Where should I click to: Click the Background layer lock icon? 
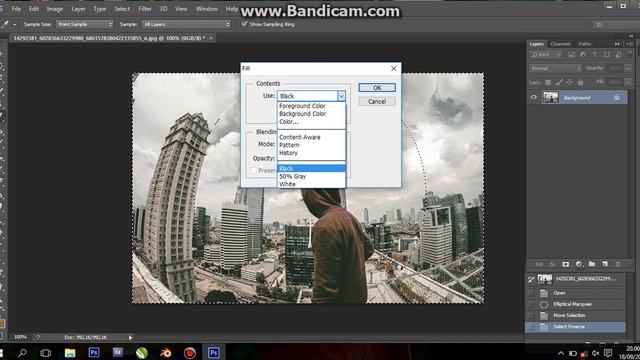pyautogui.click(x=616, y=97)
